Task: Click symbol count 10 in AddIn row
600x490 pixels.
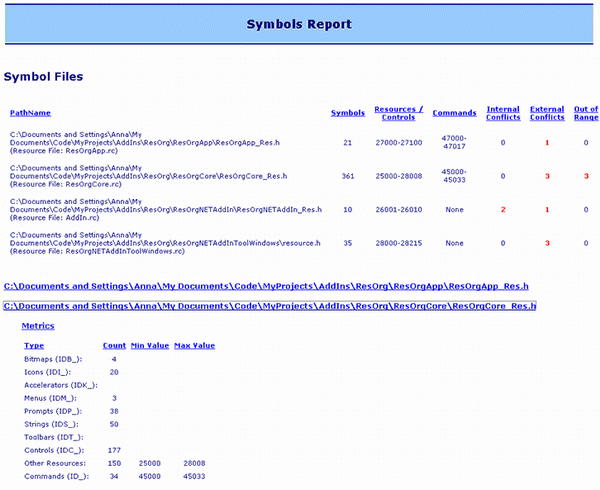Action: tap(347, 210)
